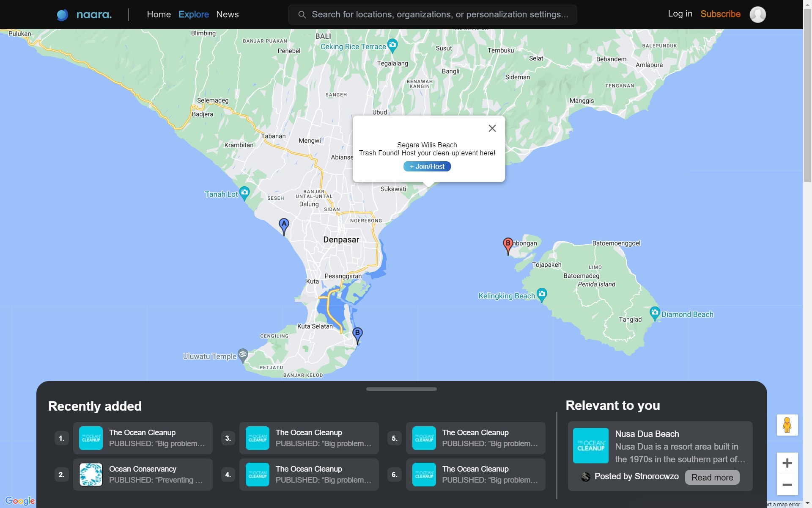812x508 pixels.
Task: Grab the bottom panel drag handle
Action: (401, 389)
